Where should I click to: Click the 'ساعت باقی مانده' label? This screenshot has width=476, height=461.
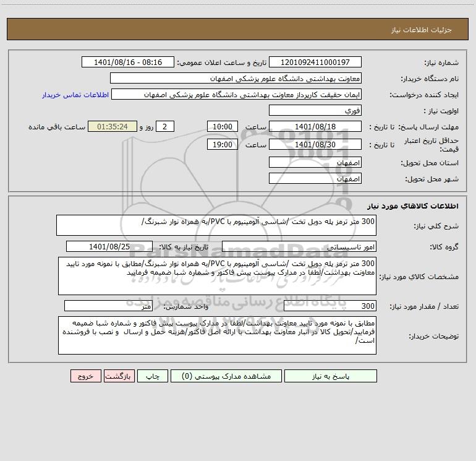coord(57,127)
